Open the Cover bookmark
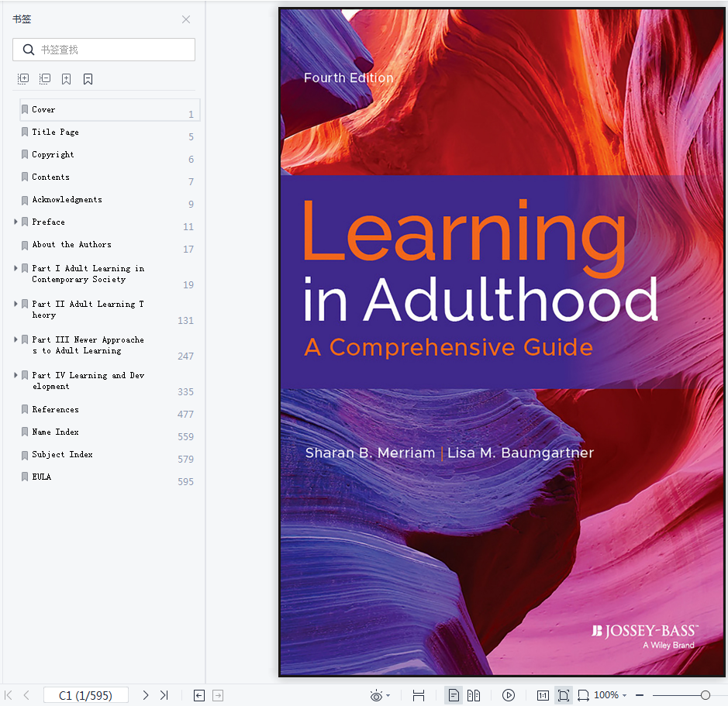The image size is (728, 706). tap(110, 110)
